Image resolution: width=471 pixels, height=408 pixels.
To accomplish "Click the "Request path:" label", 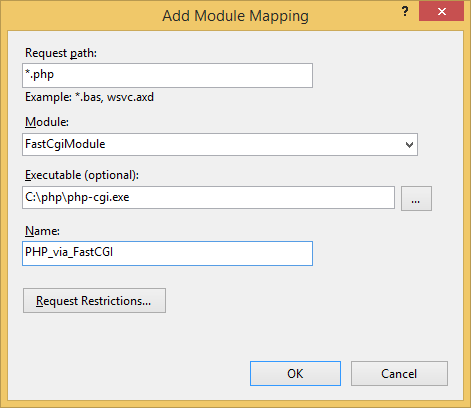I will (x=61, y=53).
